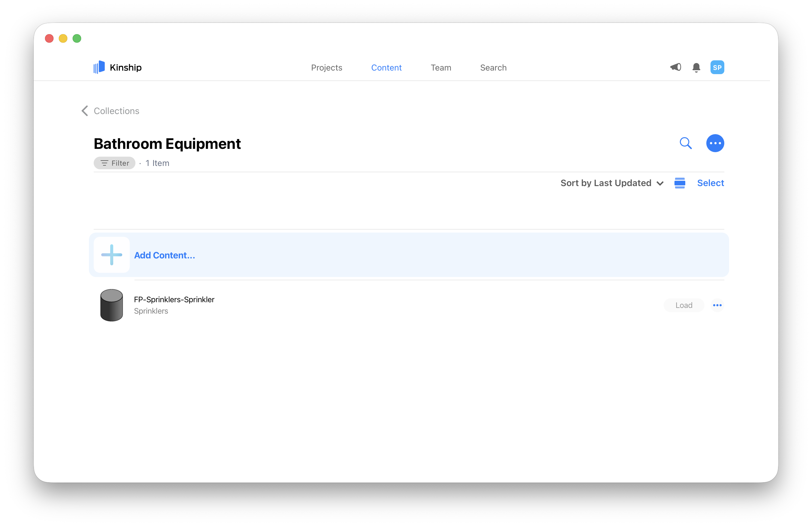Open the notifications bell
Image resolution: width=812 pixels, height=527 pixels.
coord(696,68)
